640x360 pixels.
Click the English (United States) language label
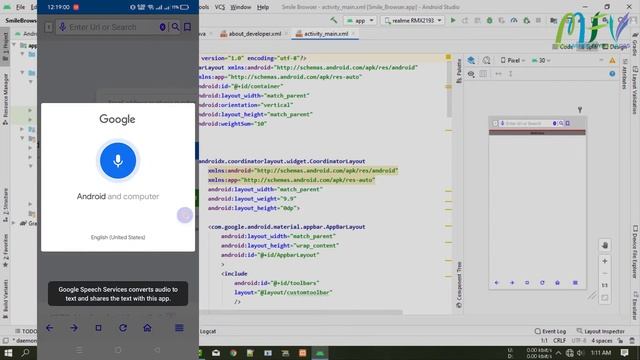[118, 237]
